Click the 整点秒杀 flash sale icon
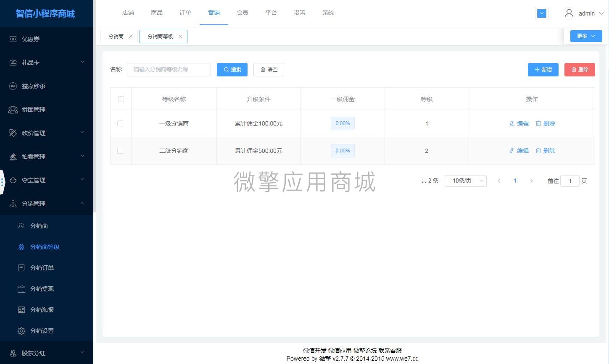The width and height of the screenshot is (609, 364). pyautogui.click(x=13, y=86)
